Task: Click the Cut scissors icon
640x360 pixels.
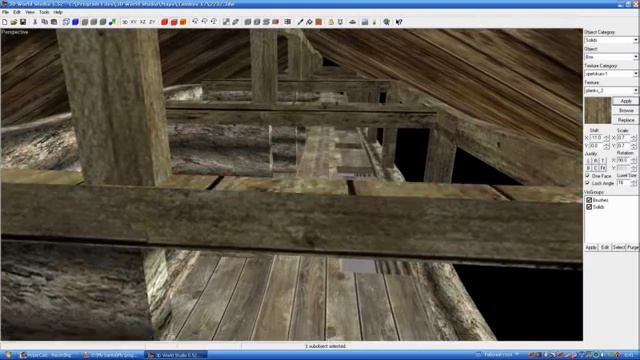Action: [x=35, y=22]
